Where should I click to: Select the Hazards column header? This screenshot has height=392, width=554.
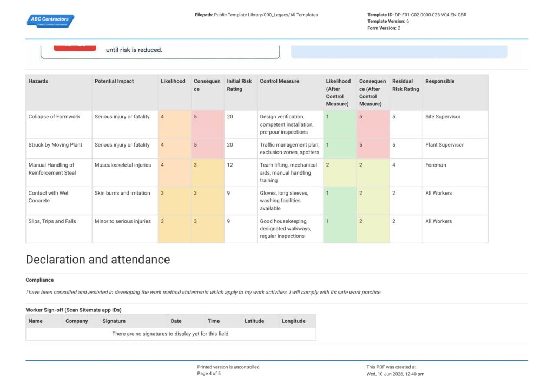pyautogui.click(x=58, y=92)
